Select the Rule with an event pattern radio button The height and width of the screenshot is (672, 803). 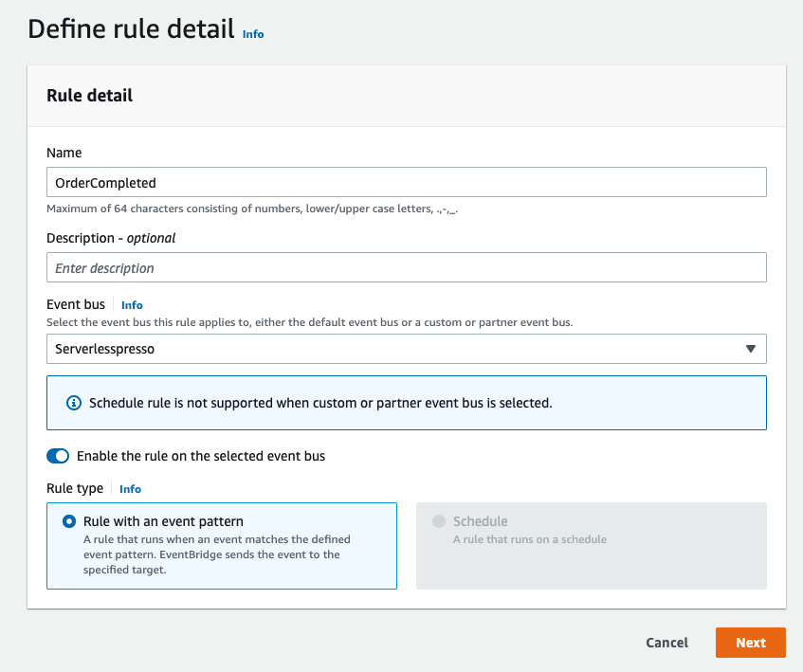pyautogui.click(x=69, y=521)
